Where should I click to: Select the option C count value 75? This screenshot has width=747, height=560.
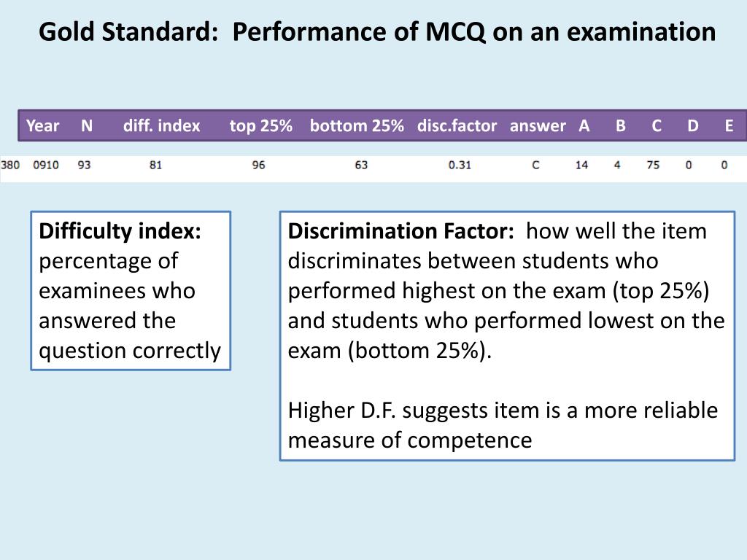(x=653, y=166)
